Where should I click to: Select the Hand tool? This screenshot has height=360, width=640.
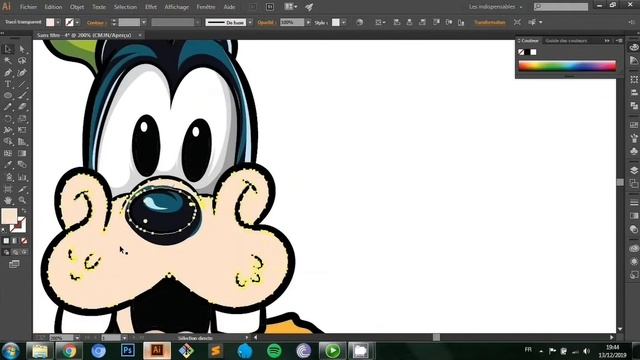pos(8,200)
